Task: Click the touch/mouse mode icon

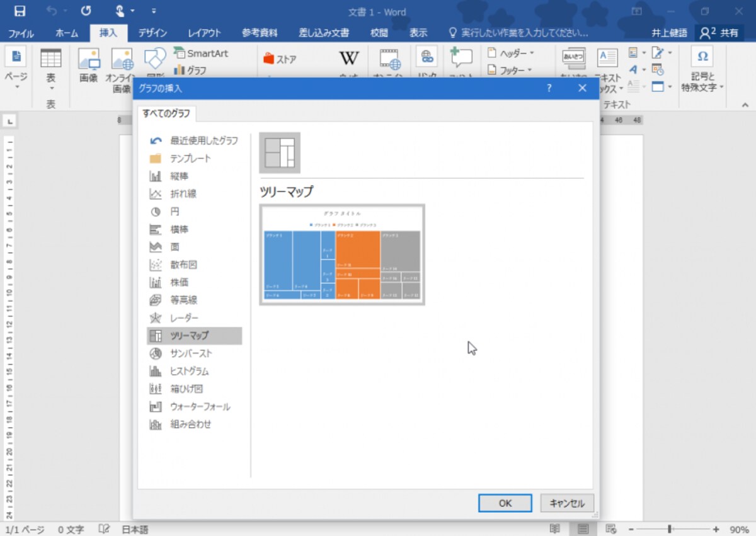Action: click(120, 11)
